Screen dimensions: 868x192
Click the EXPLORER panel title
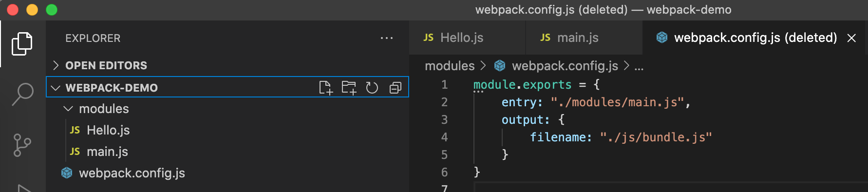[x=93, y=38]
